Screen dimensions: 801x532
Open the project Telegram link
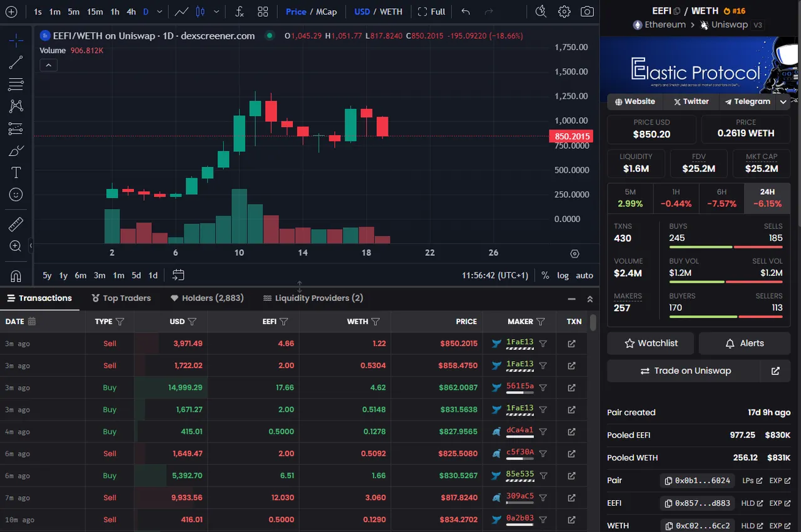click(748, 101)
